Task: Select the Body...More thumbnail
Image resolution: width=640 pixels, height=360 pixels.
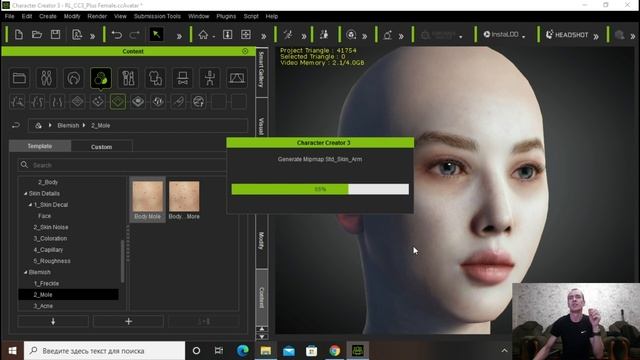Action: pyautogui.click(x=184, y=200)
